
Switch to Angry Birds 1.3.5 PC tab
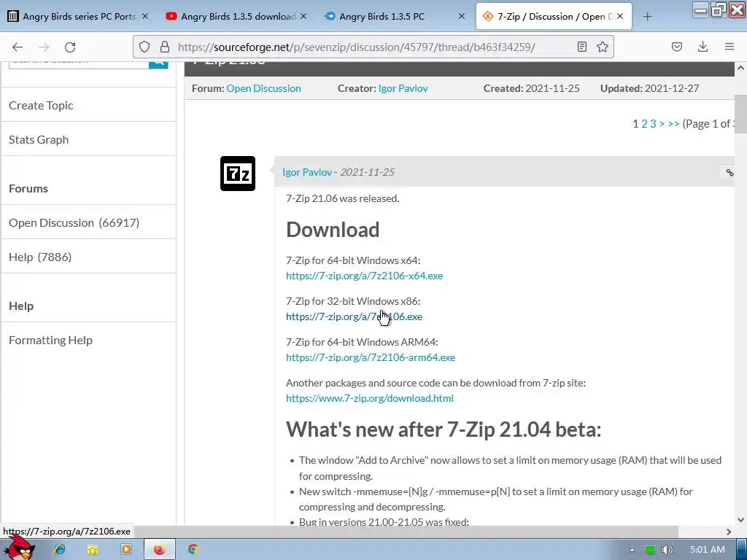pyautogui.click(x=395, y=16)
